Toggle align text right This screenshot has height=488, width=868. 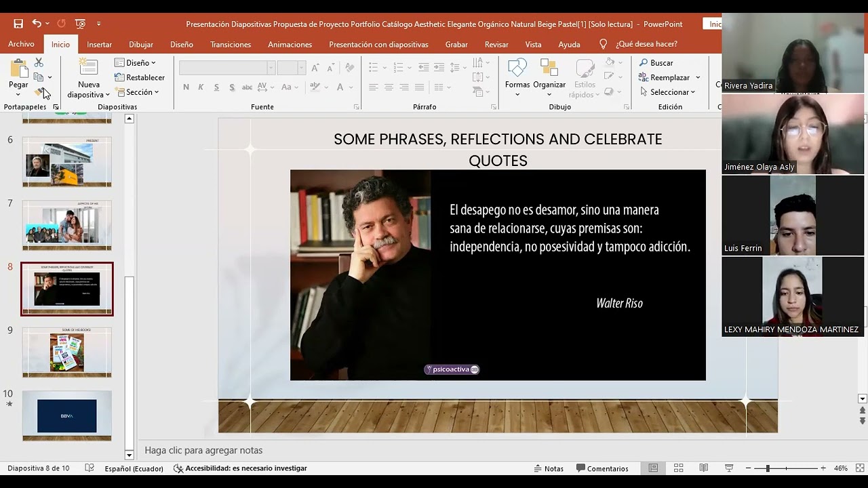coord(404,87)
